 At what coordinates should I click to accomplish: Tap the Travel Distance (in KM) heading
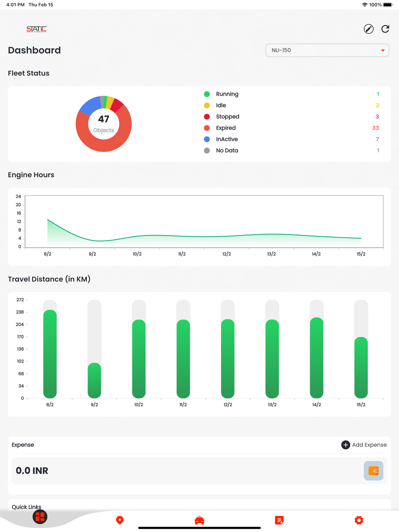[x=49, y=279]
